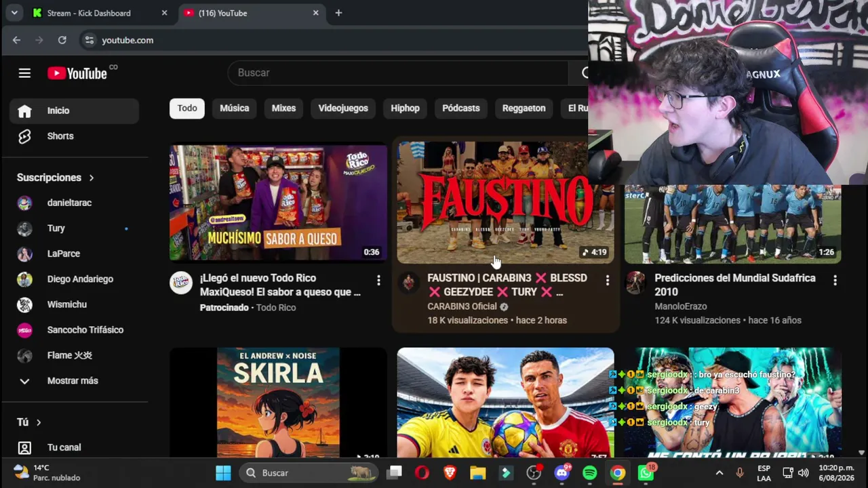
Task: Open CARABIN3 Oficial channel name
Action: tap(462, 306)
